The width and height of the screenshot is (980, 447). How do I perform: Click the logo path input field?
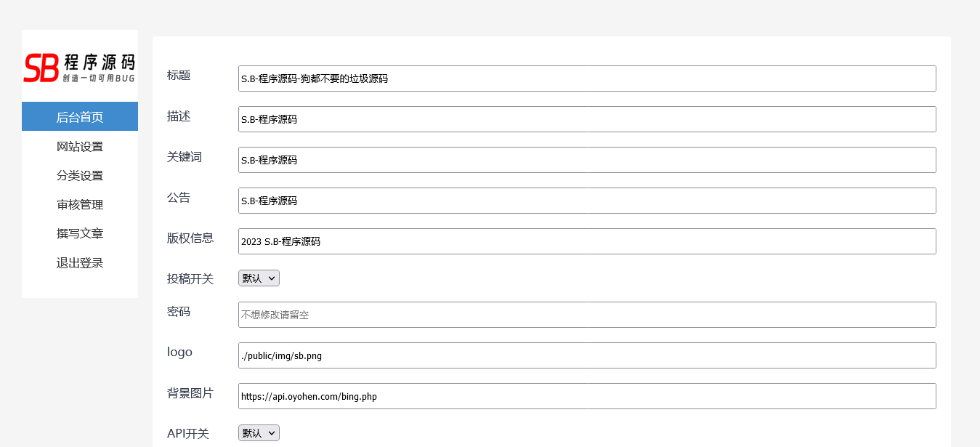coord(586,355)
